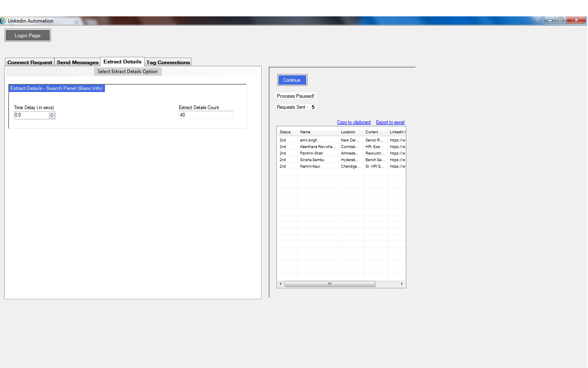Screen dimensions: 588x368
Task: Click the Process Paused! status text
Action: tap(296, 96)
